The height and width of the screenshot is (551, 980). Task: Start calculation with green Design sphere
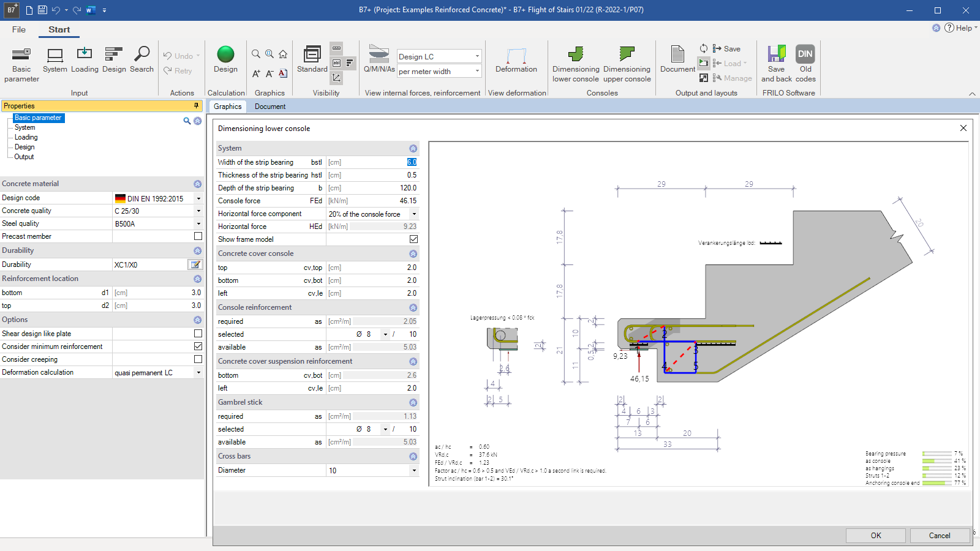pyautogui.click(x=225, y=61)
